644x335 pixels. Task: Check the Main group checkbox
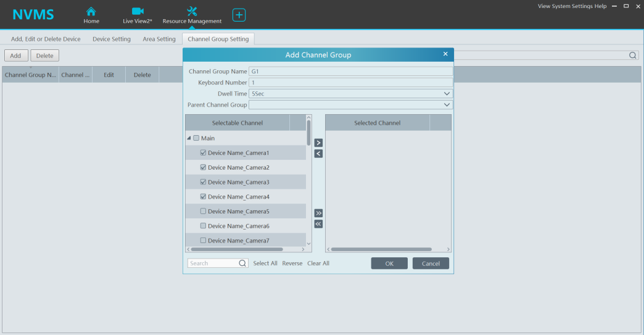[x=196, y=138]
